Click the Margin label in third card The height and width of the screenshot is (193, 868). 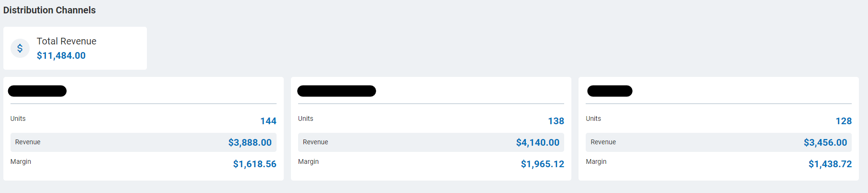[596, 161]
